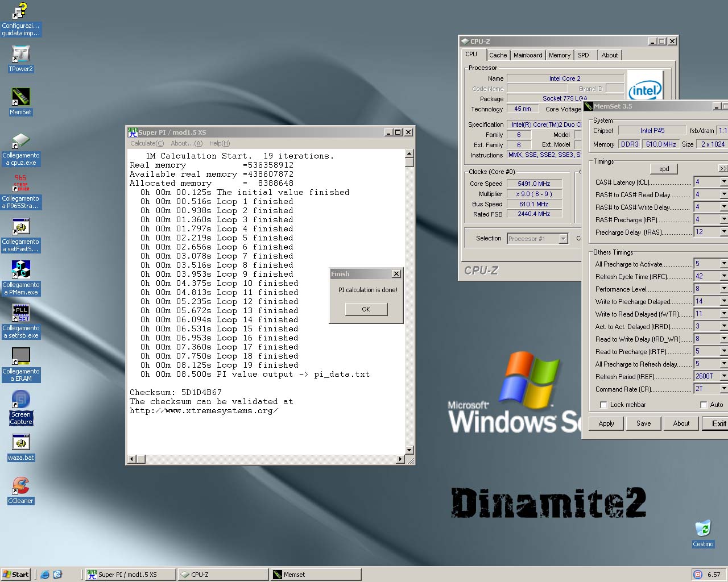The width and height of the screenshot is (728, 582).
Task: Launch the CCleaner desktop shortcut
Action: (x=20, y=491)
